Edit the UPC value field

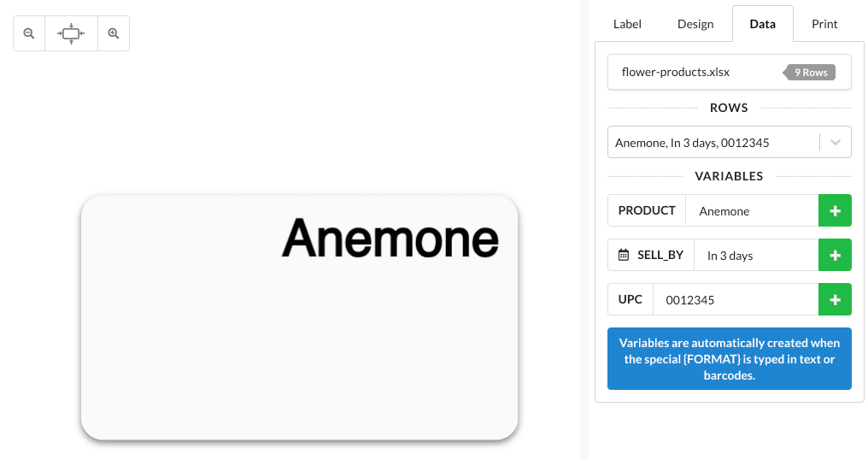pos(735,299)
